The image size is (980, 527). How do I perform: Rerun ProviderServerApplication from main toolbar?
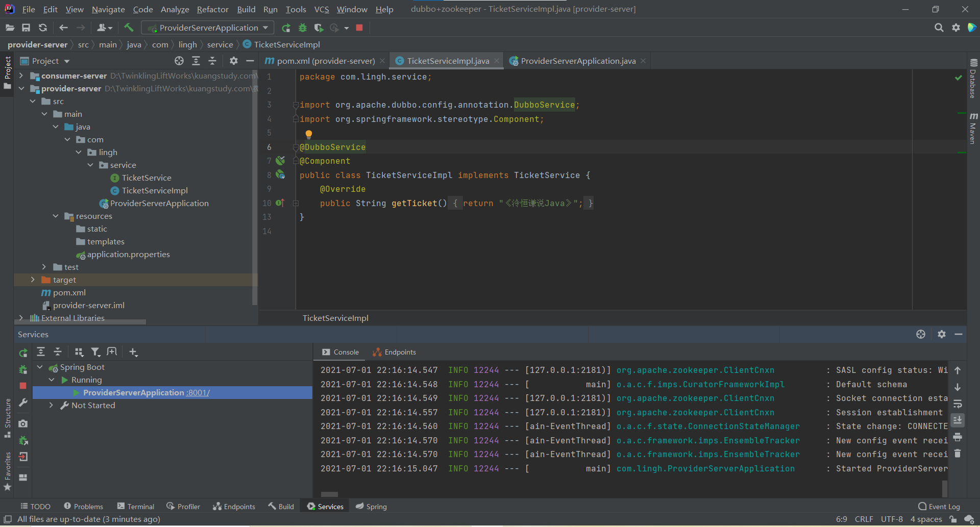[286, 28]
